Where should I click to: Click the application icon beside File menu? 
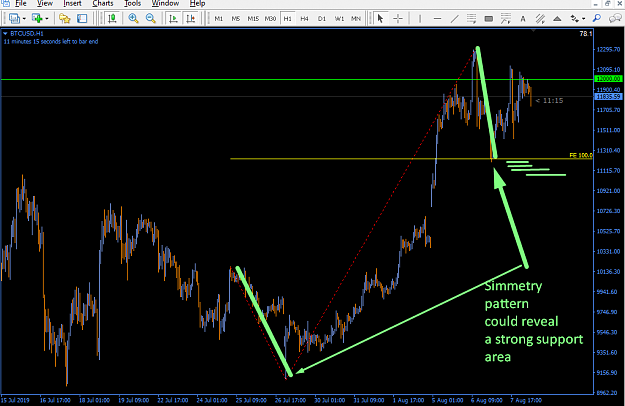[x=6, y=4]
